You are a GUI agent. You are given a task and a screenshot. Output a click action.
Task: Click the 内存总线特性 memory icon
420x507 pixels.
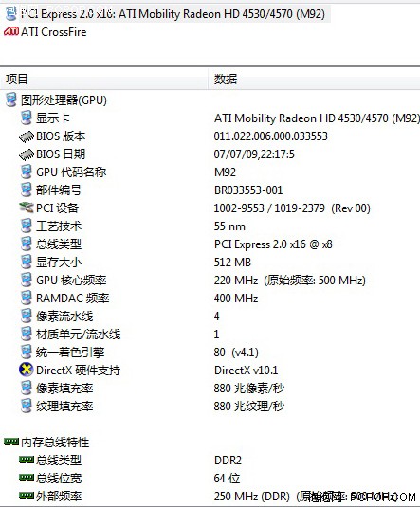[11, 442]
